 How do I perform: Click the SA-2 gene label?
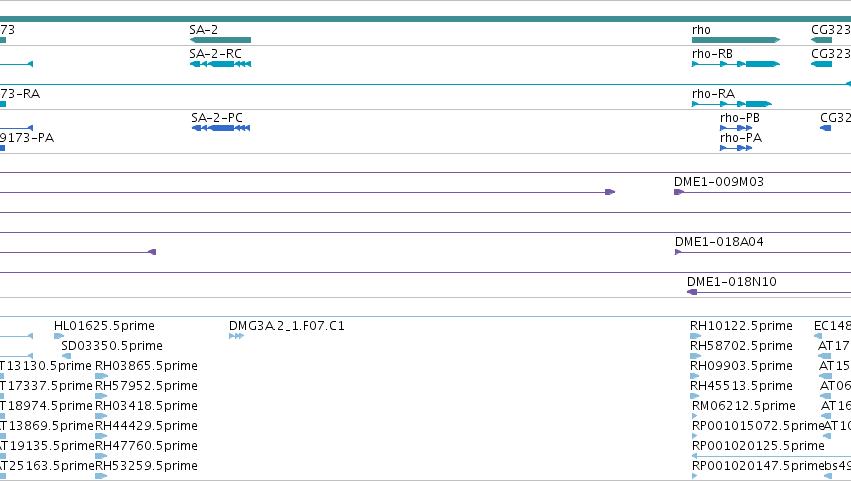[204, 30]
